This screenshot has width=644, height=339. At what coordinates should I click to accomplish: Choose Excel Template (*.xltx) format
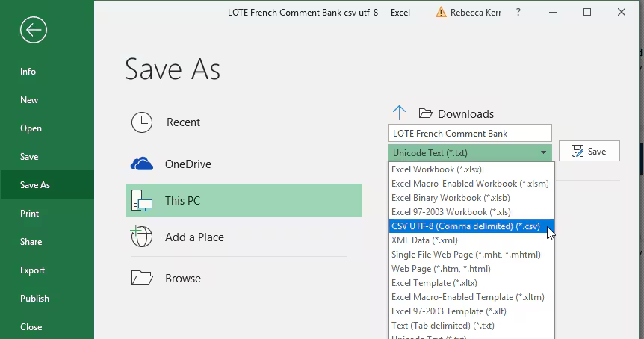pos(471,283)
